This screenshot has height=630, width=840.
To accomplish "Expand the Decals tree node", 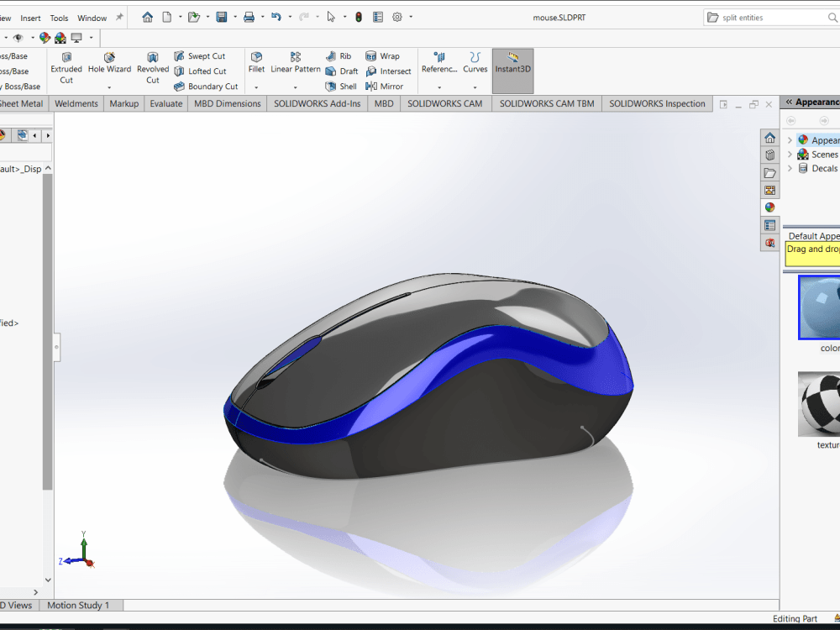I will tap(789, 168).
